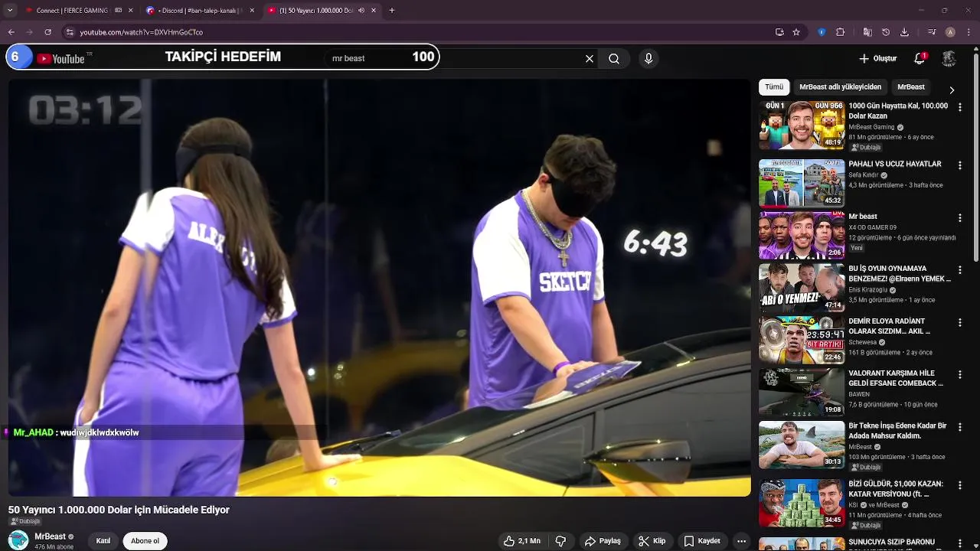Click the 'Oluştur' create button

pyautogui.click(x=877, y=58)
